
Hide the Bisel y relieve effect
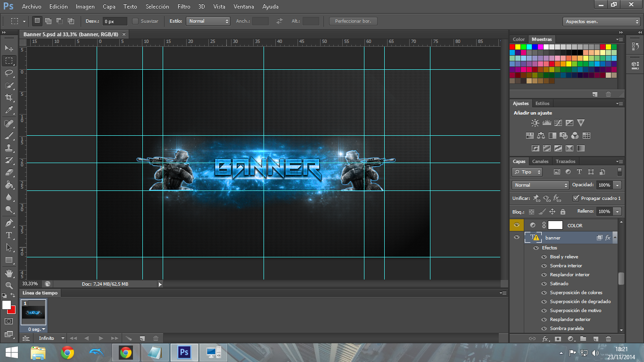pos(544,257)
